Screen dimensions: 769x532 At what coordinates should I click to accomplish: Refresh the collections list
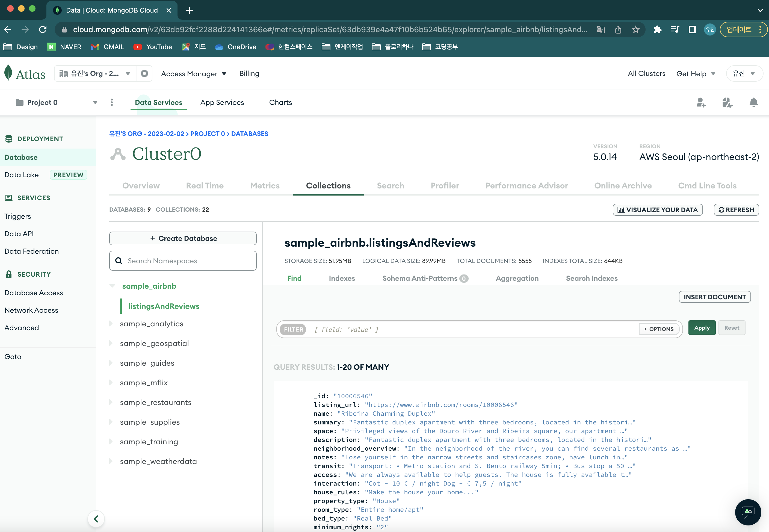[736, 210]
